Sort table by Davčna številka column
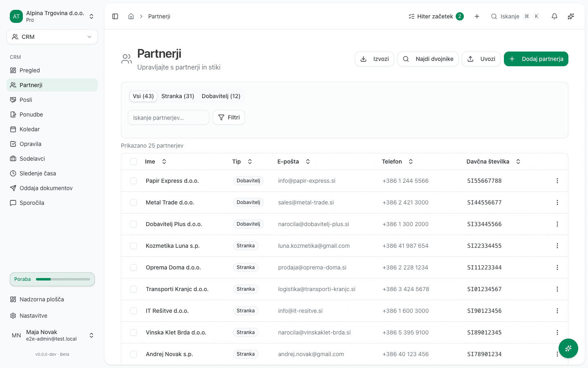 coord(493,162)
